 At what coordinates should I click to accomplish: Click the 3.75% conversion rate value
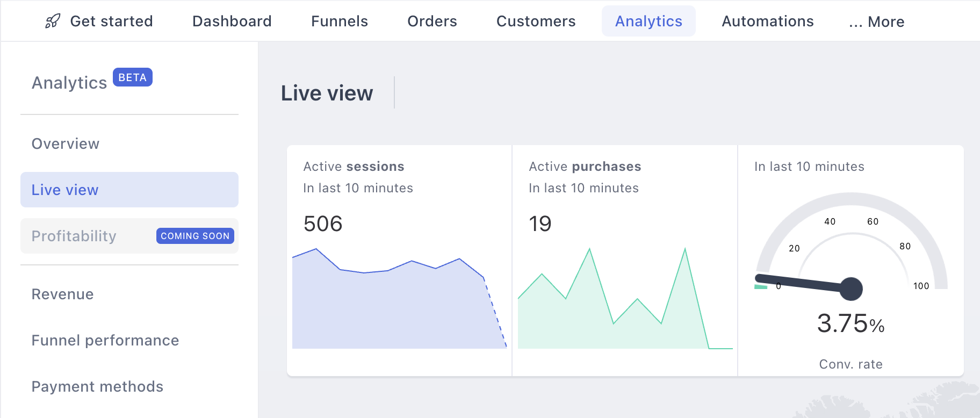pyautogui.click(x=851, y=323)
